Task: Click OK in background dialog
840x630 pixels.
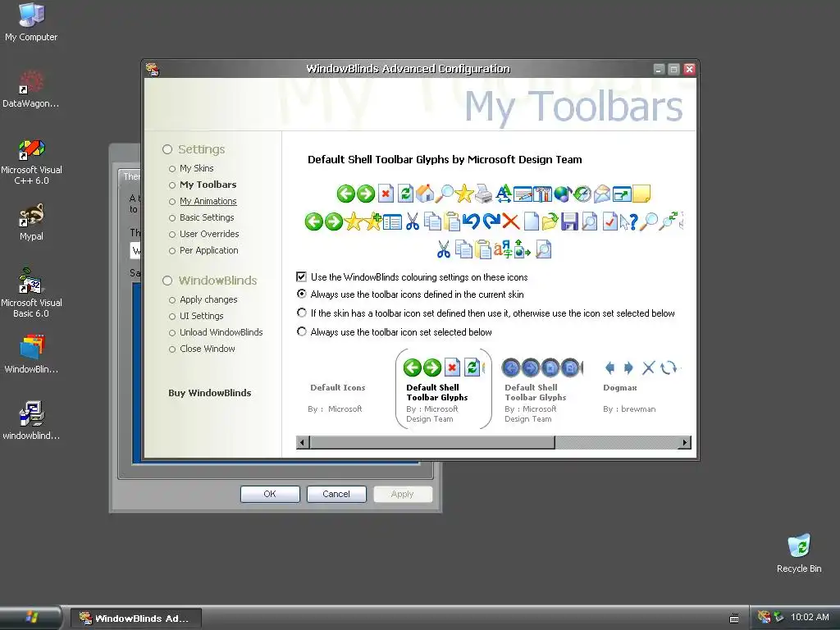Action: click(270, 494)
